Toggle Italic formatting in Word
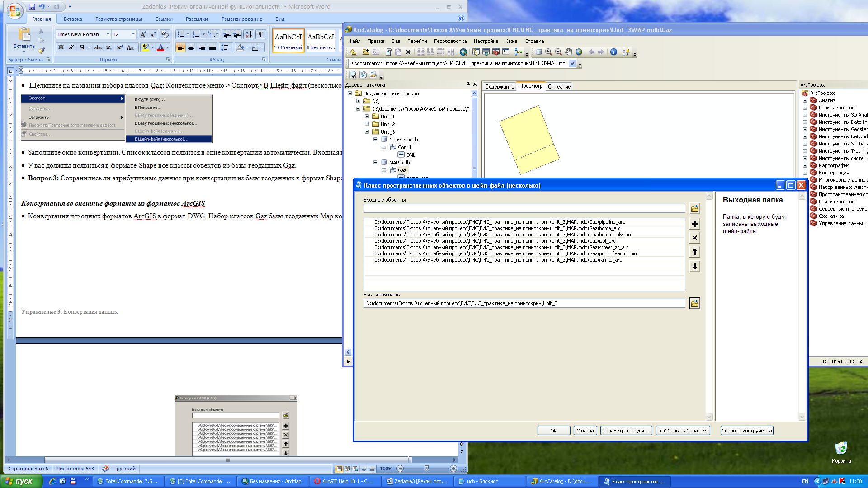 71,47
